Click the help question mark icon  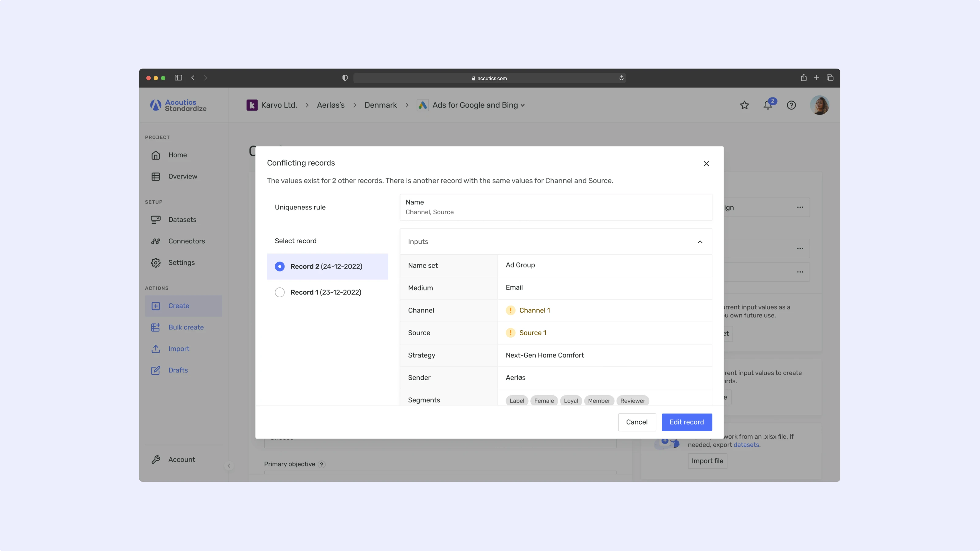point(791,105)
